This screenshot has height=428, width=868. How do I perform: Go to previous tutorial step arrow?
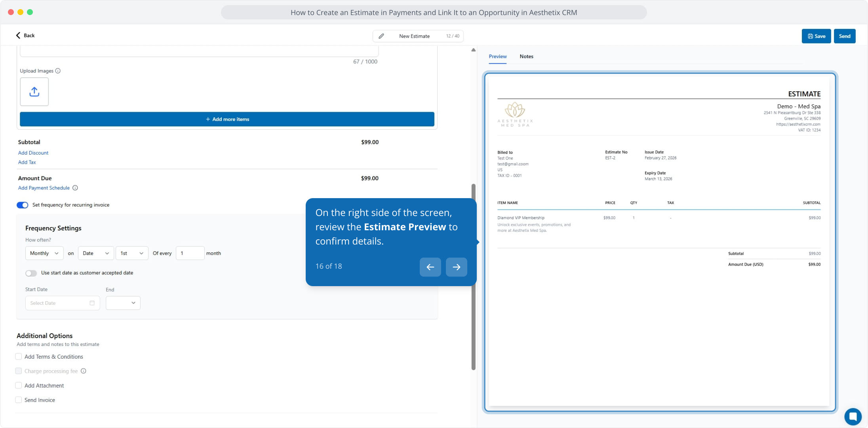[430, 267]
